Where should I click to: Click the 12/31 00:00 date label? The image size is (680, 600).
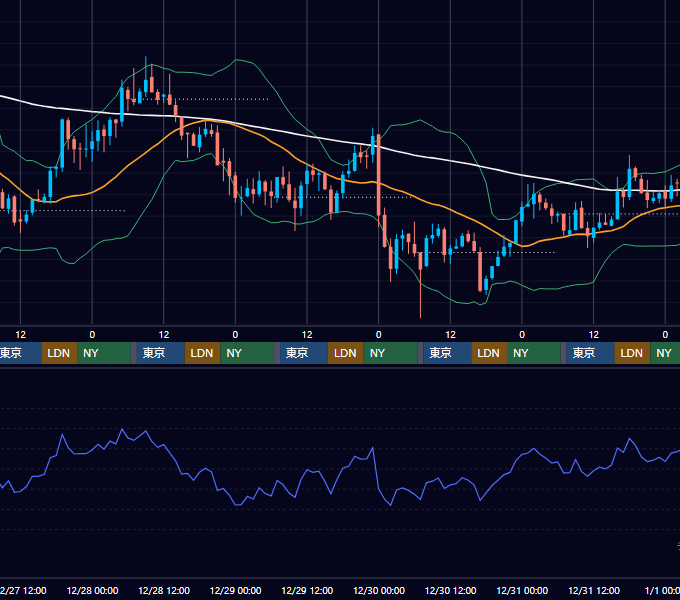coord(522,590)
